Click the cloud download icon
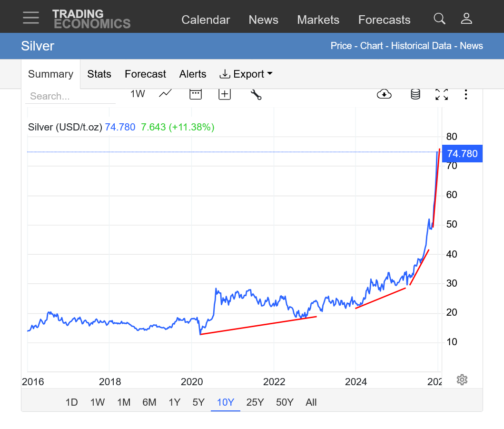504x429 pixels. pos(384,94)
